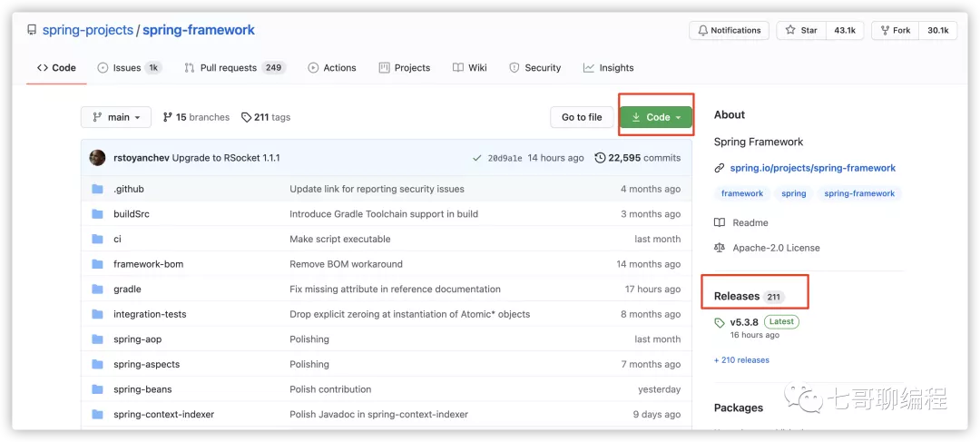Screen dimensions: 980x442
Task: Open the framework-bom folder icon
Action: (x=97, y=264)
